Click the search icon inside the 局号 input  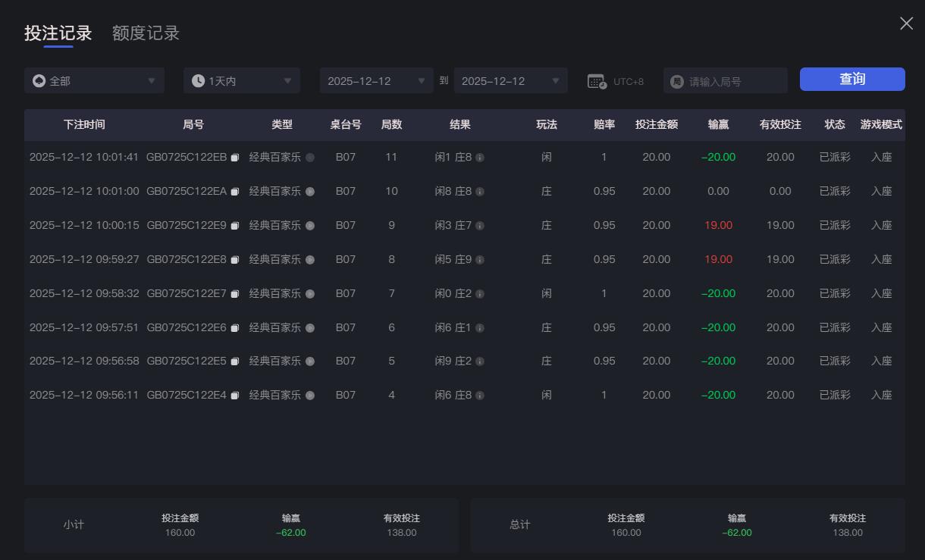coord(676,80)
